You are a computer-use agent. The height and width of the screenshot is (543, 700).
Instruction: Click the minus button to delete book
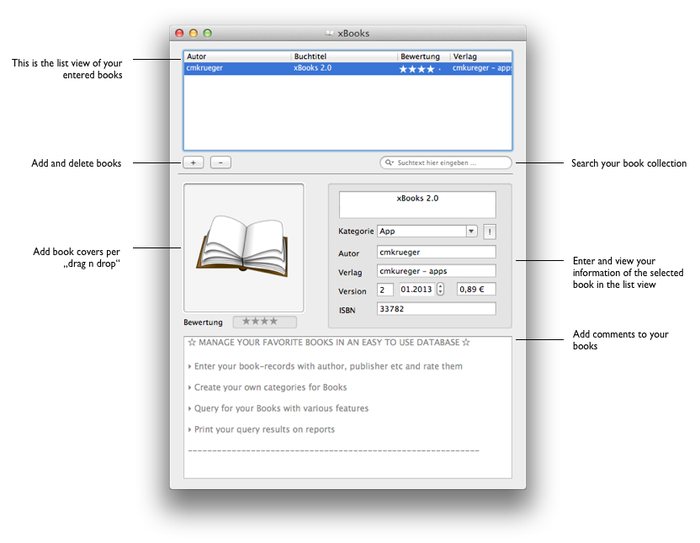[221, 163]
